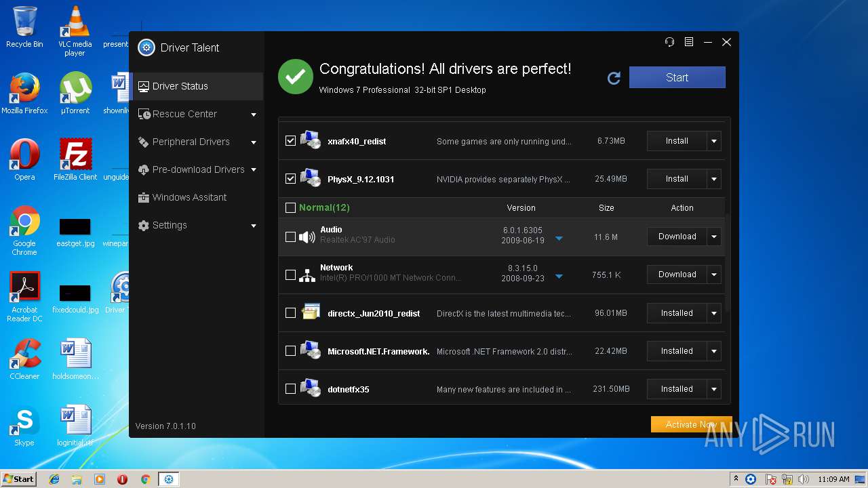Click the Opera icon in taskbar
The width and height of the screenshot is (868, 488).
click(122, 479)
